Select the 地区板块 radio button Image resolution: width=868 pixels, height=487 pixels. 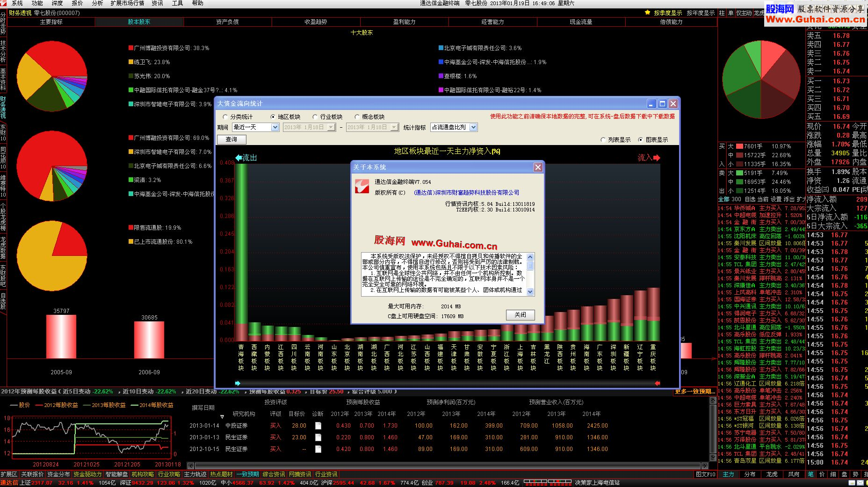click(x=273, y=117)
